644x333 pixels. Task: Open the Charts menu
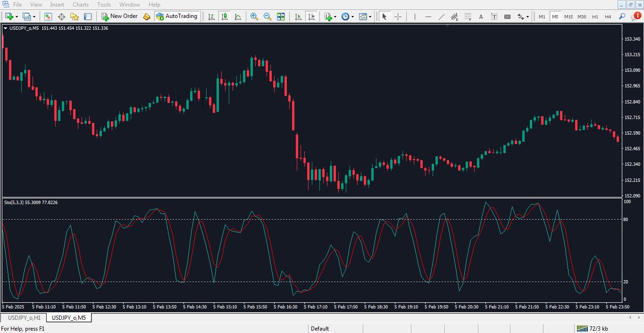(81, 5)
